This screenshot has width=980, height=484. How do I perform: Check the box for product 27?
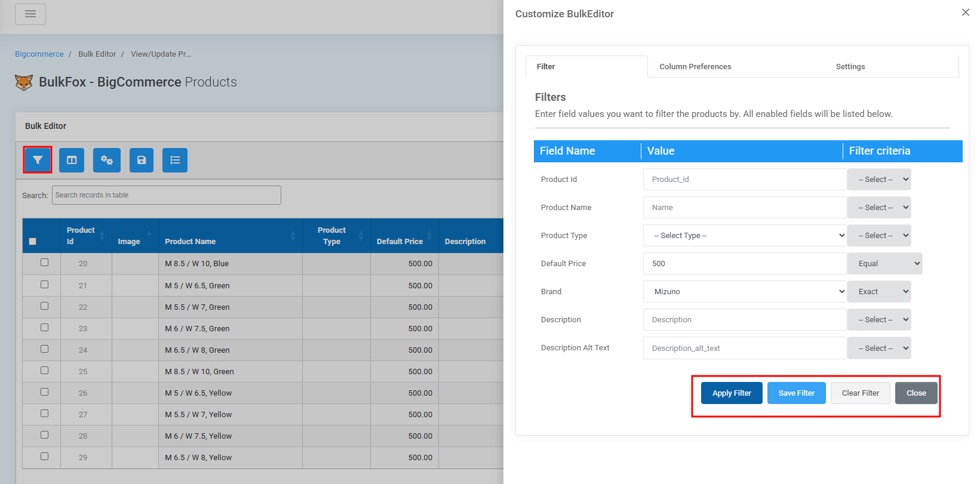tap(44, 414)
